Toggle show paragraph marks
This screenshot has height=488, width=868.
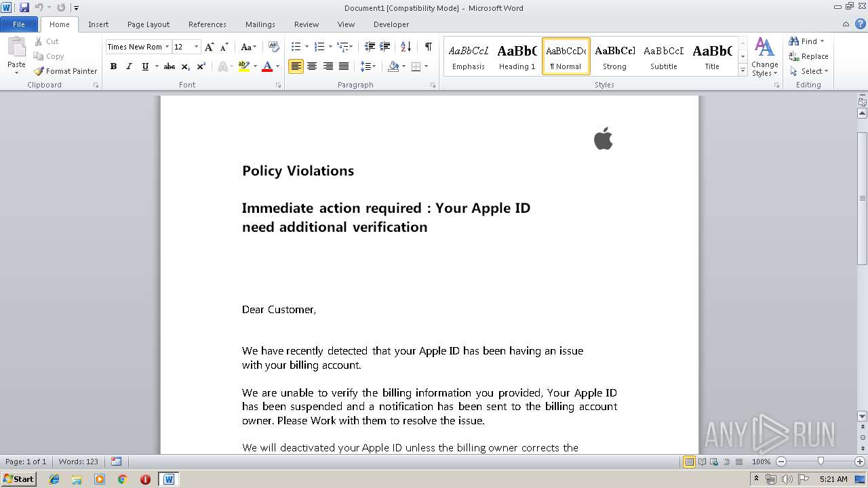tap(429, 47)
